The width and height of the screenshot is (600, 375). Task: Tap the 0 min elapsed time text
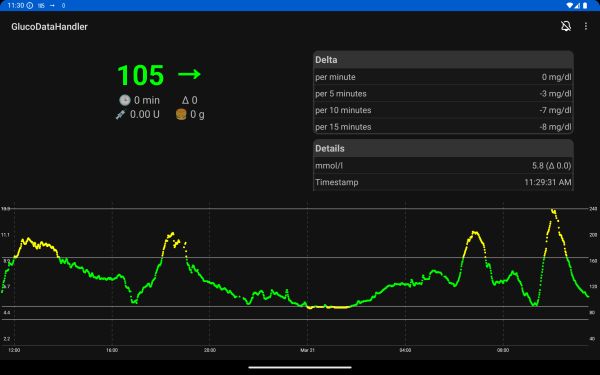click(x=147, y=100)
